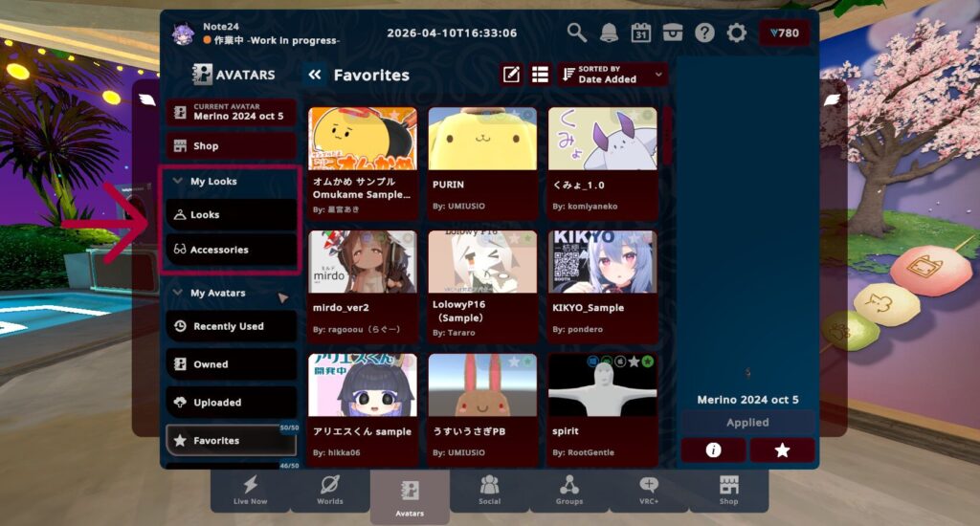Switch to list view layout
Image resolution: width=980 pixels, height=526 pixels.
(540, 75)
